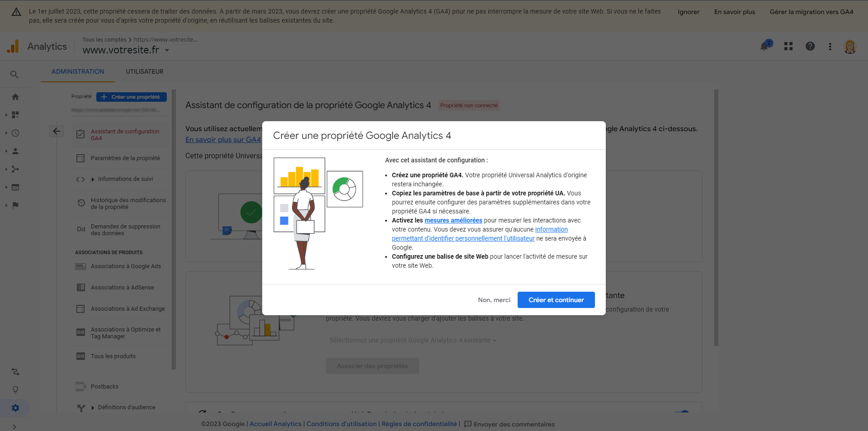Switch to the UTILISATEUR tab
The image size is (868, 431).
click(x=145, y=71)
